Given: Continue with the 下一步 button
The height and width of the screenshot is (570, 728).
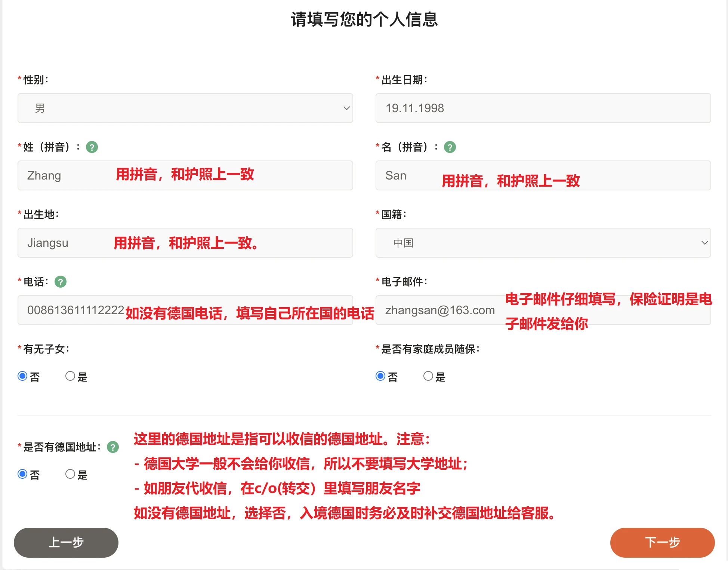Looking at the screenshot, I should [663, 542].
